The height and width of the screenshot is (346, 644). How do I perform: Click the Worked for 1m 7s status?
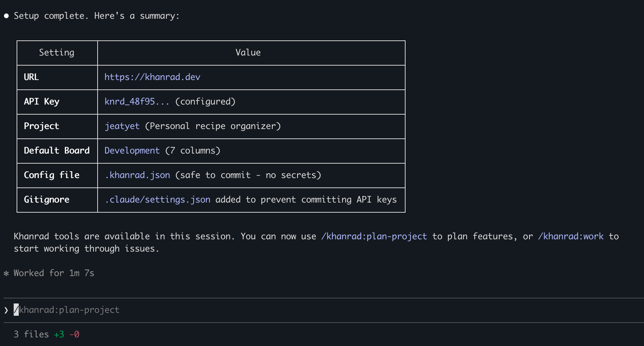(54, 273)
